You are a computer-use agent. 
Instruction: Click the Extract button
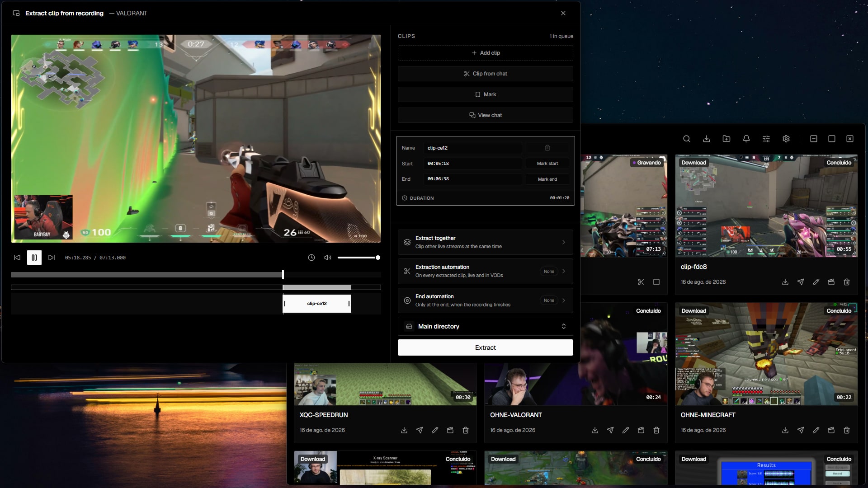486,347
